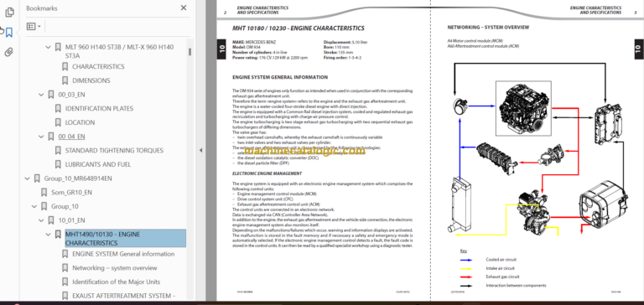The width and height of the screenshot is (644, 305).
Task: Click bookmark icon beside 00_03_EN
Action: (x=51, y=95)
